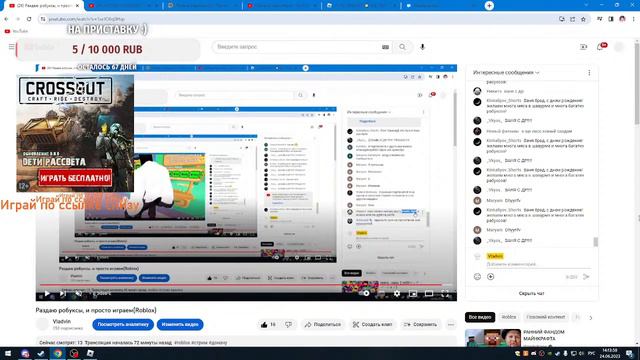Open Vladvin channel avatar
This screenshot has height=360, width=640.
tap(42, 324)
